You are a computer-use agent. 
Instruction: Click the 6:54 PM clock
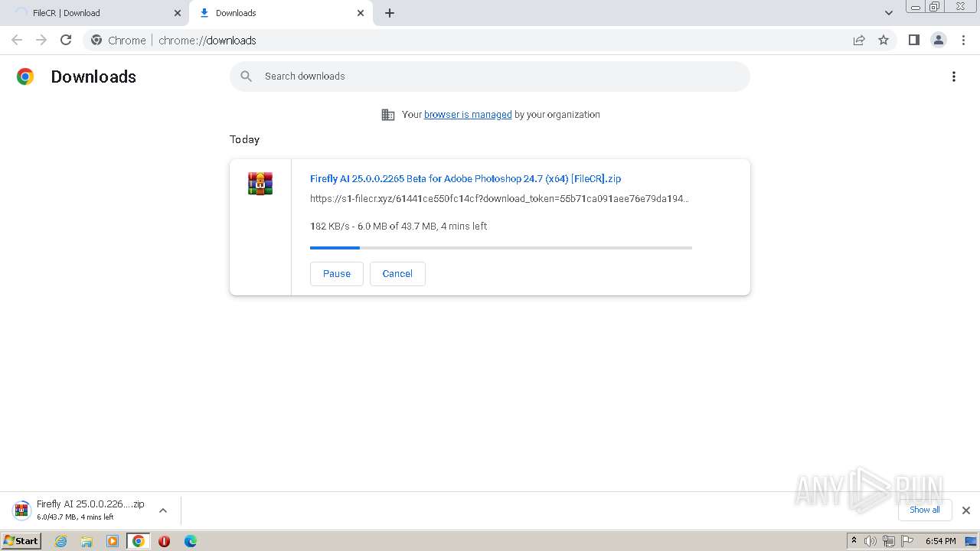coord(940,541)
